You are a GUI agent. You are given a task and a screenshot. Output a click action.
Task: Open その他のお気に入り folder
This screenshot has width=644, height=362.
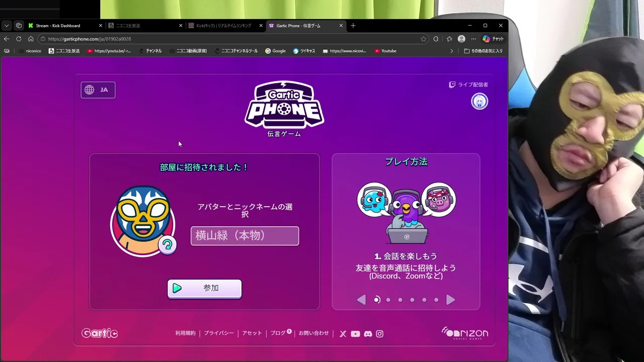[x=483, y=51]
